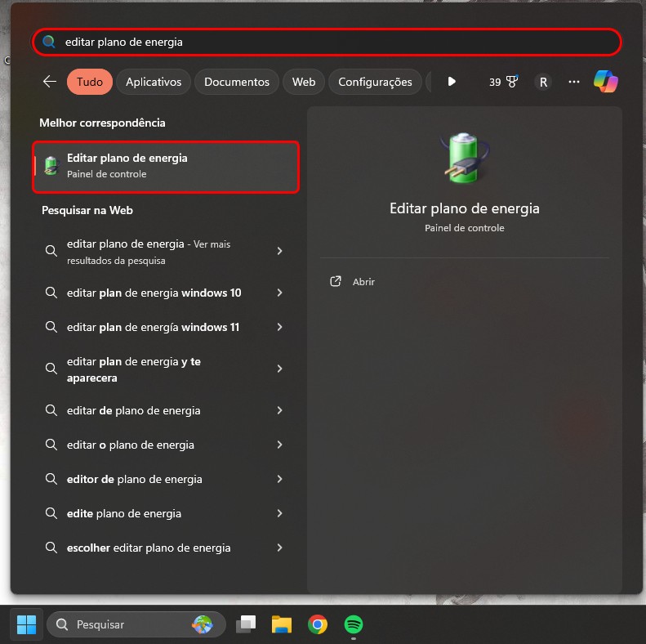This screenshot has height=644, width=646.
Task: Expand chevron for 'editar plan de energia windows 10'
Action: 280,293
